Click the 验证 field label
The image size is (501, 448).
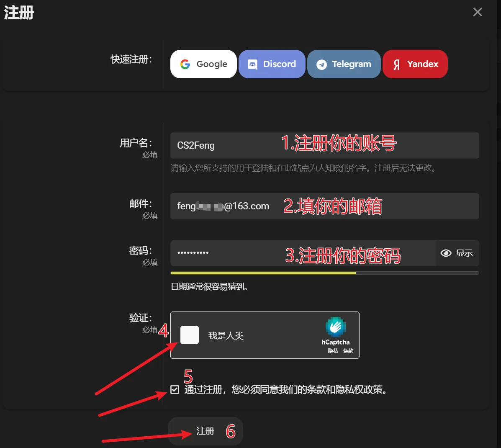point(141,318)
